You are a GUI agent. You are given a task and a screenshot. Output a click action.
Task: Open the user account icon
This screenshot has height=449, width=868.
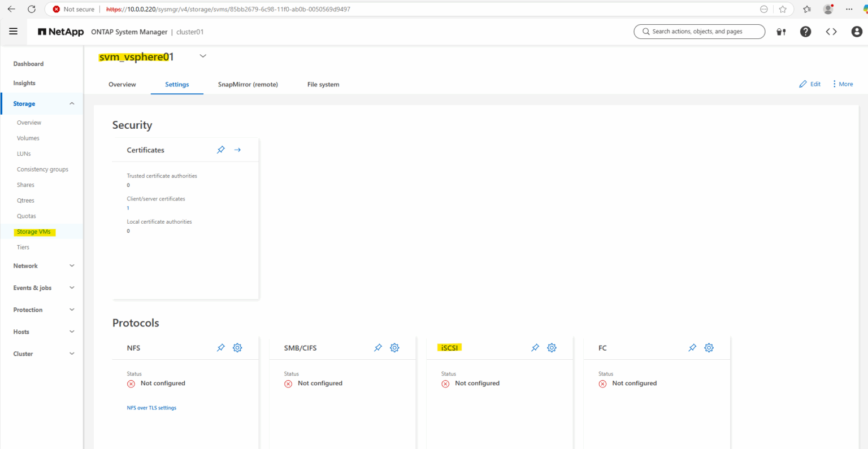point(856,31)
